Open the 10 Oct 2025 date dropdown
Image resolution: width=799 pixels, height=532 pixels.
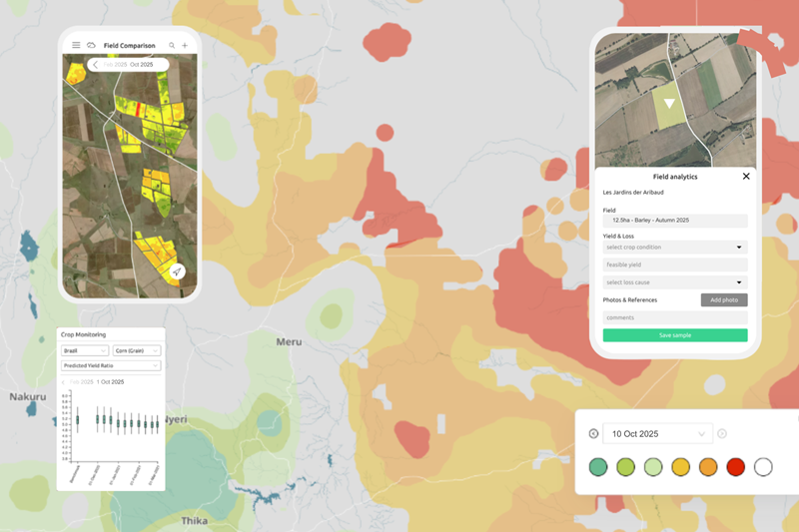[x=658, y=434]
